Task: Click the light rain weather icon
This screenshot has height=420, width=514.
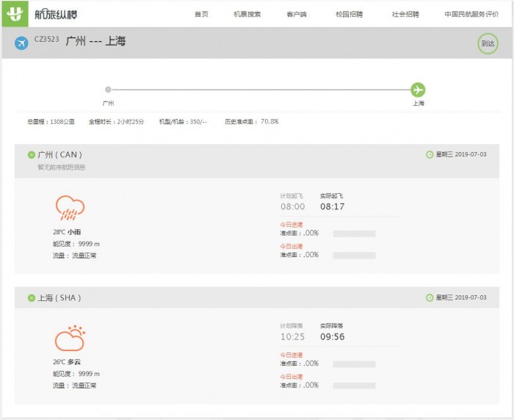Action: (x=70, y=208)
